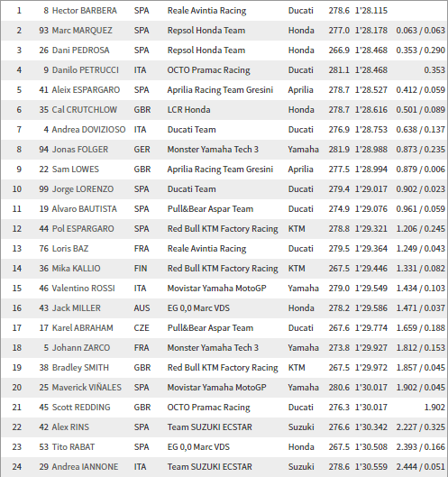Click Johann ZARCO rider name

pos(81,348)
